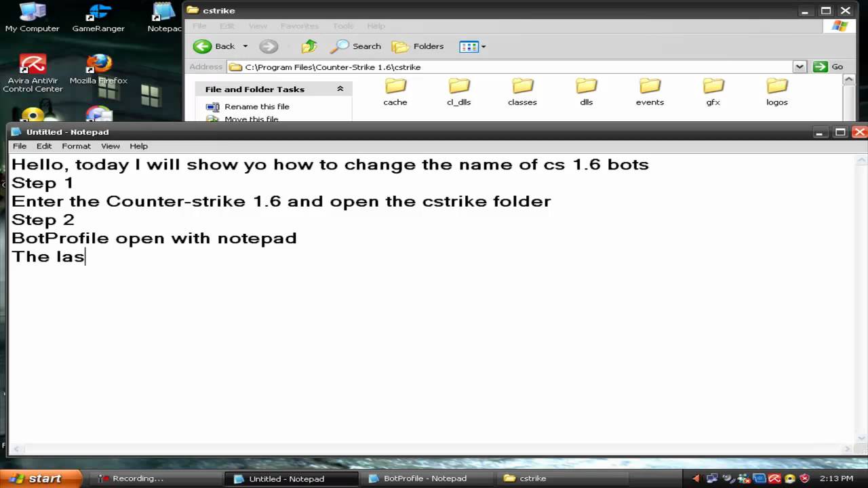Click the Avira red umbrella tray icon
Screen dimensions: 868x488
pos(775,479)
